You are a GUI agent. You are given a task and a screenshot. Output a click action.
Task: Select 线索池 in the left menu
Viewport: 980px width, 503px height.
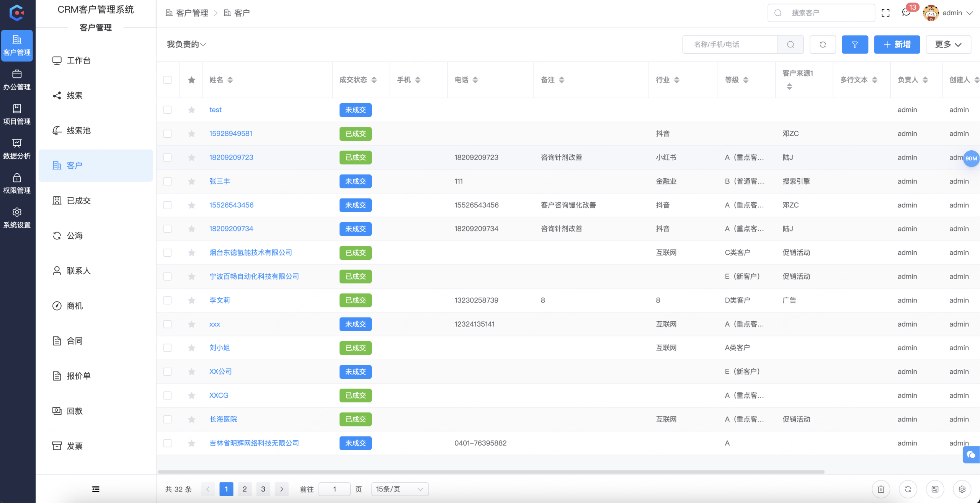[x=78, y=130]
